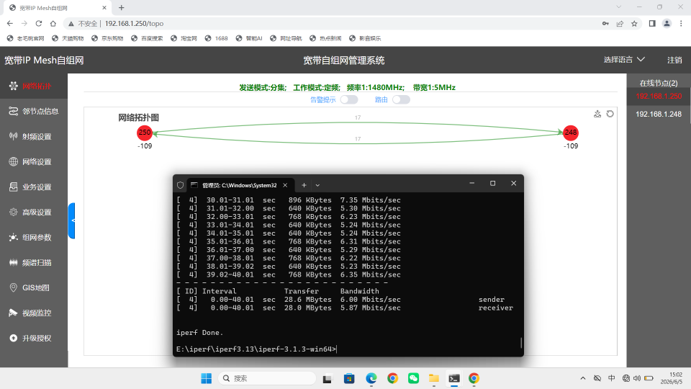691x389 pixels.
Task: Collapse the sidebar with blue arrow handle
Action: [x=72, y=221]
